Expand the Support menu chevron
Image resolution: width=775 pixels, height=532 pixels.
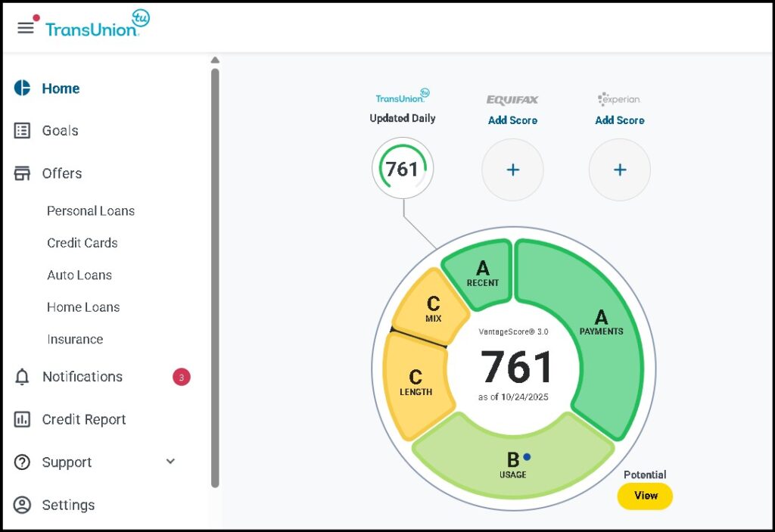(x=170, y=462)
